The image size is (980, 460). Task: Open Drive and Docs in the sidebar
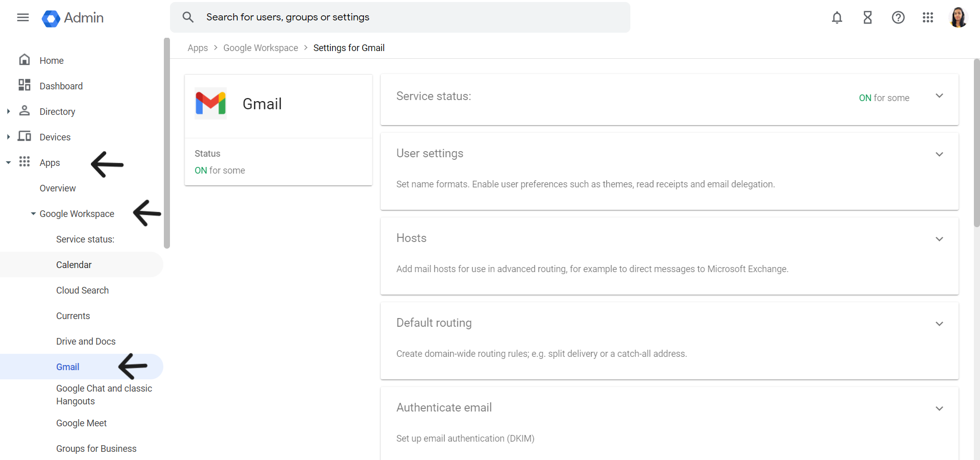pyautogui.click(x=86, y=342)
